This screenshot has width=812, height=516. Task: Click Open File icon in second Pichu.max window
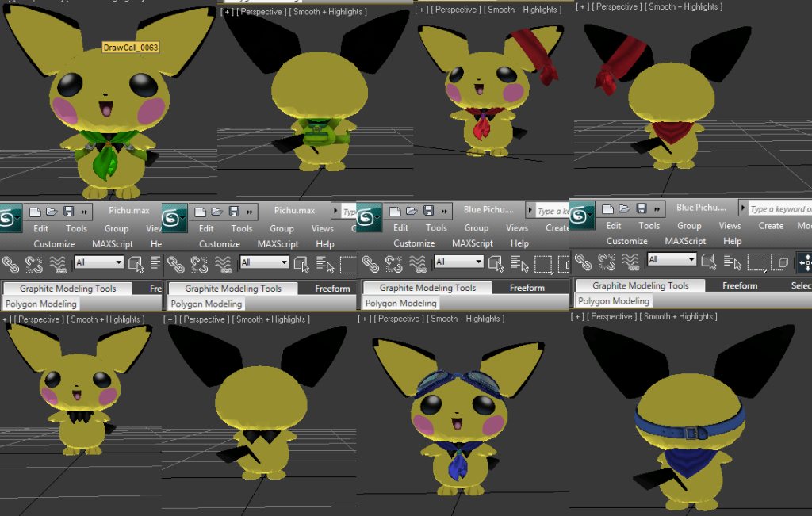pos(217,211)
